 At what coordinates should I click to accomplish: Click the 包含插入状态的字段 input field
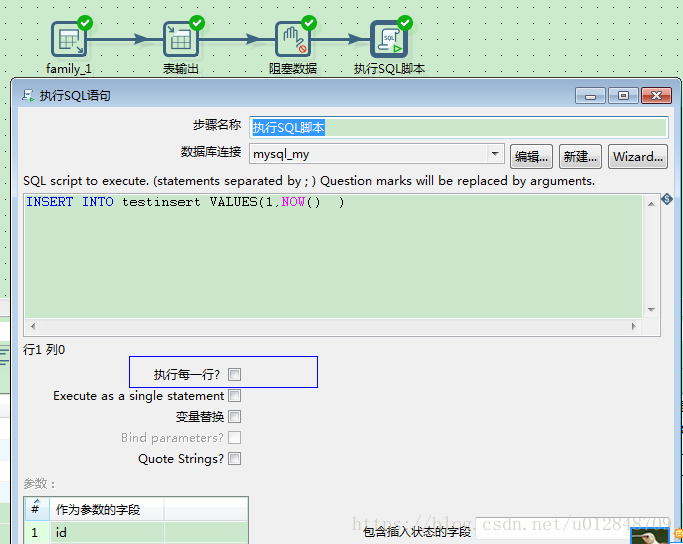point(553,530)
